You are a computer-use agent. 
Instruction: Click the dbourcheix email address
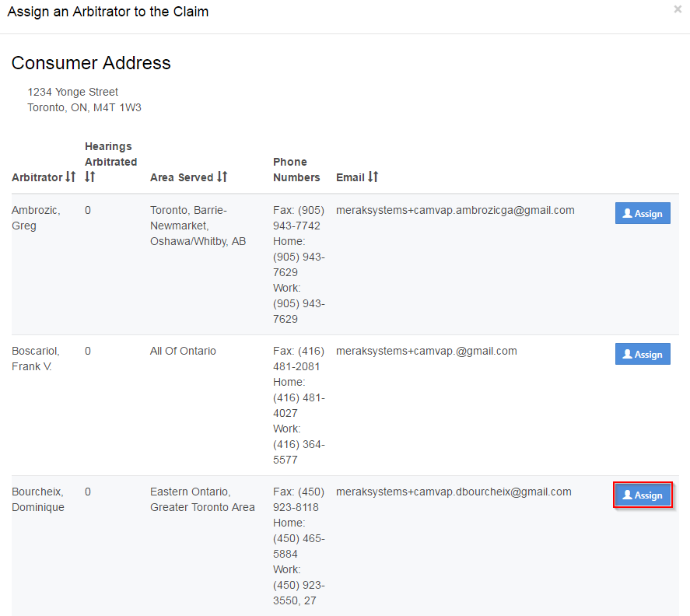(x=454, y=492)
